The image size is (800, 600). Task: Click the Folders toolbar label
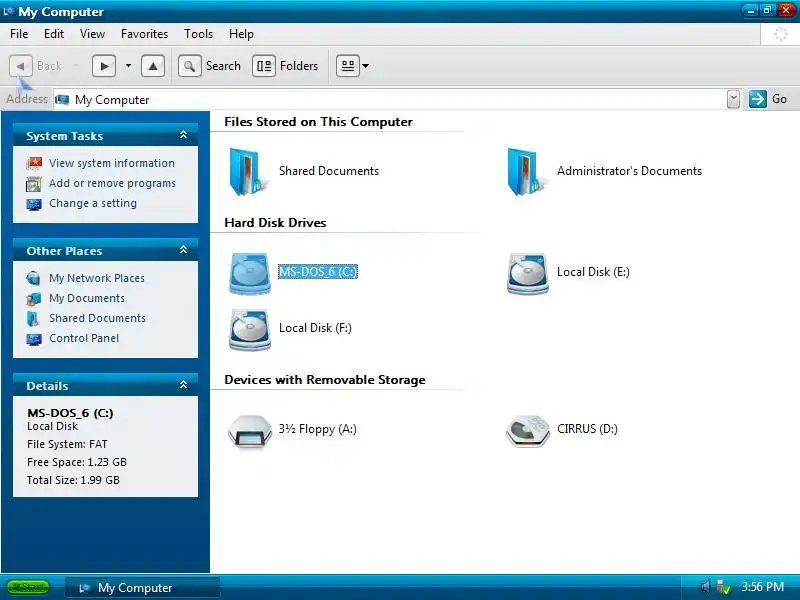point(299,66)
